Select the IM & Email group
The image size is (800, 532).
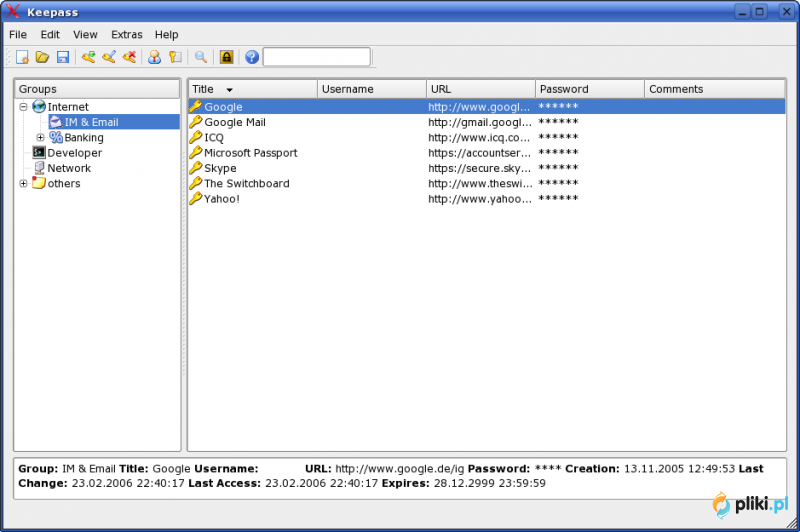click(x=114, y=122)
